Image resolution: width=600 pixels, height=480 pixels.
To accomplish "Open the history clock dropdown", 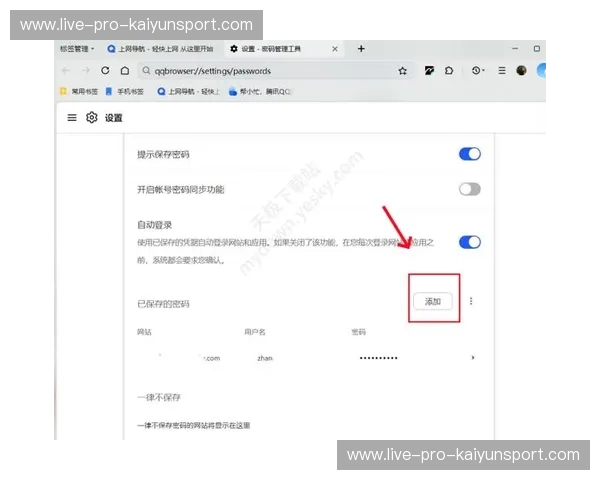I will [478, 70].
